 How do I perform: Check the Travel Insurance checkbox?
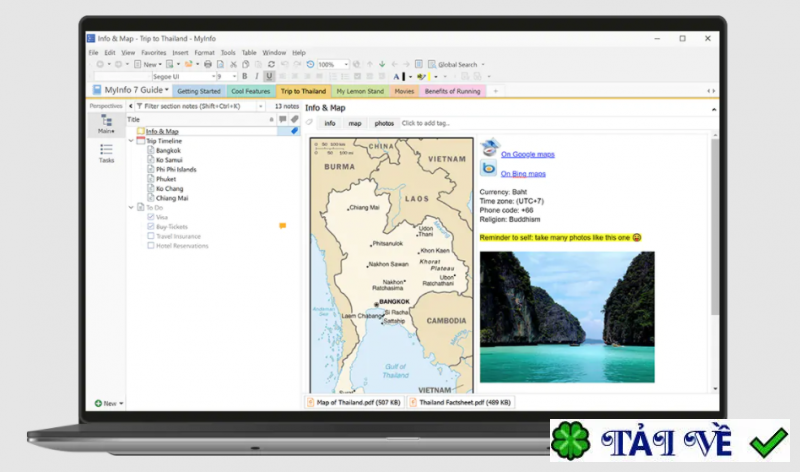(151, 236)
